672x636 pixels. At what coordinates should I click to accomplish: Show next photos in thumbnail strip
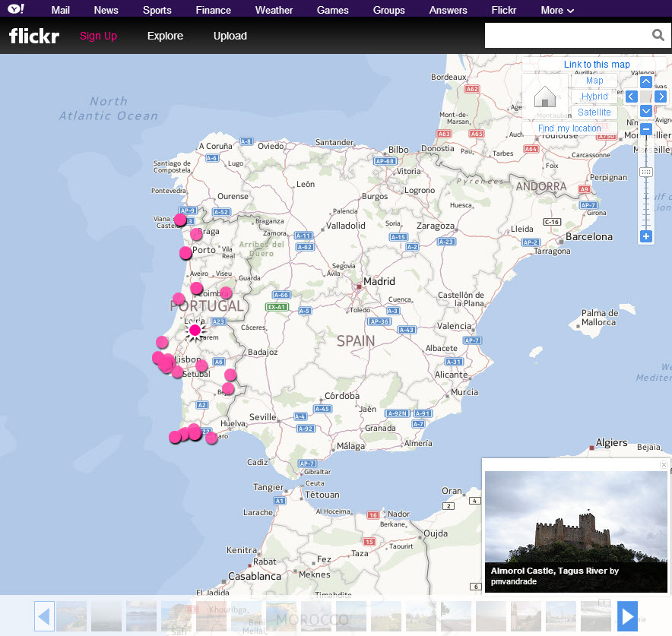click(x=627, y=616)
